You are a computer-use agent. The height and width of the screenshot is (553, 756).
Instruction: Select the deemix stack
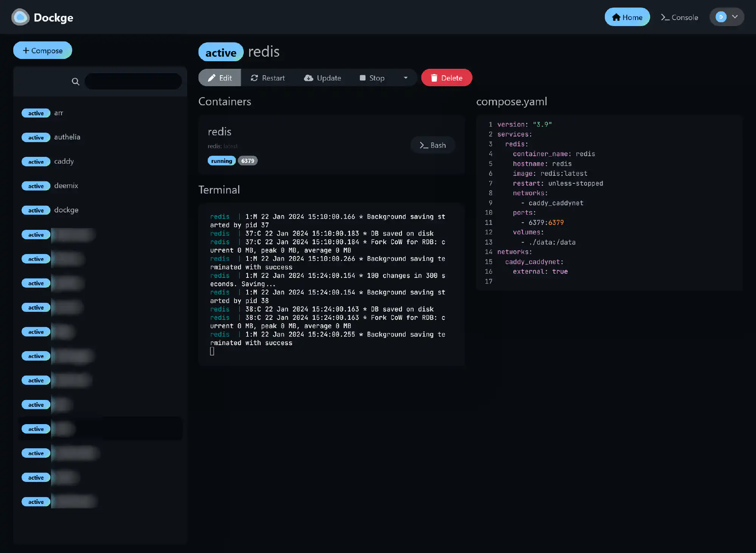[100, 186]
